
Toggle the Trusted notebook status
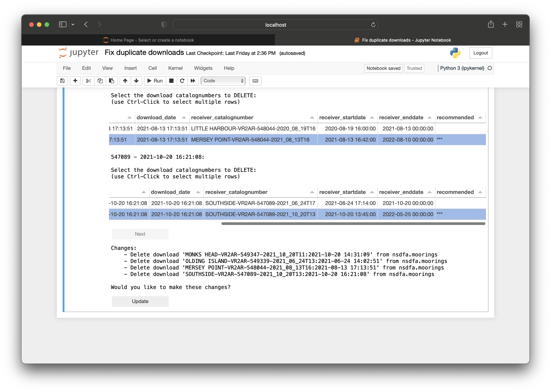coord(414,68)
